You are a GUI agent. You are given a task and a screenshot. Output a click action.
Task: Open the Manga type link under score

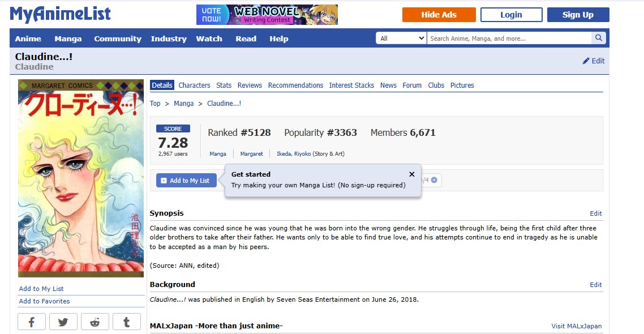click(x=218, y=153)
